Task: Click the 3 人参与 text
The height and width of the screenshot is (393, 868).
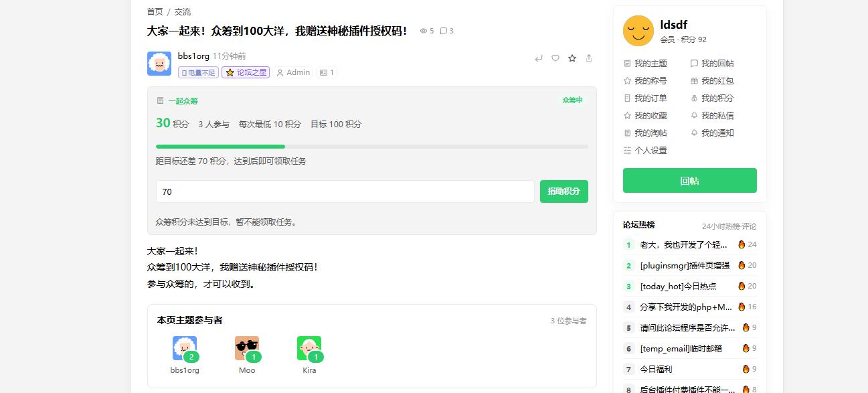Action: pyautogui.click(x=213, y=125)
